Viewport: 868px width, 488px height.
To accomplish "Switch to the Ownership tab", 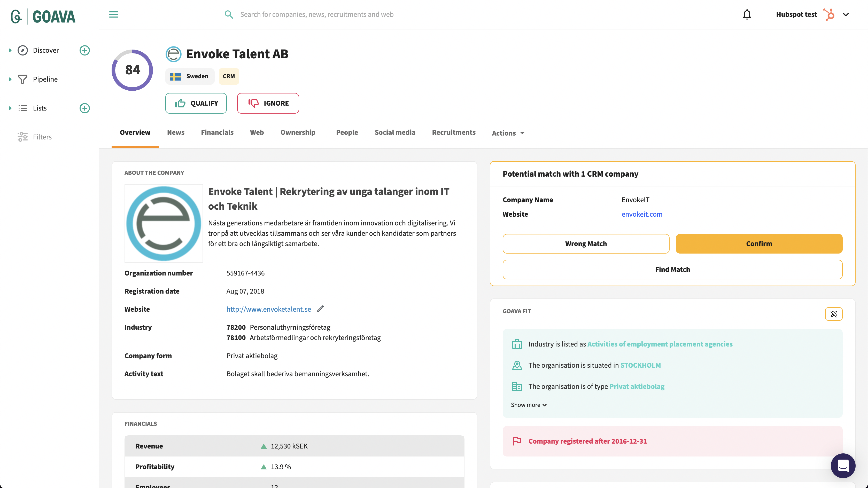I will pyautogui.click(x=298, y=132).
